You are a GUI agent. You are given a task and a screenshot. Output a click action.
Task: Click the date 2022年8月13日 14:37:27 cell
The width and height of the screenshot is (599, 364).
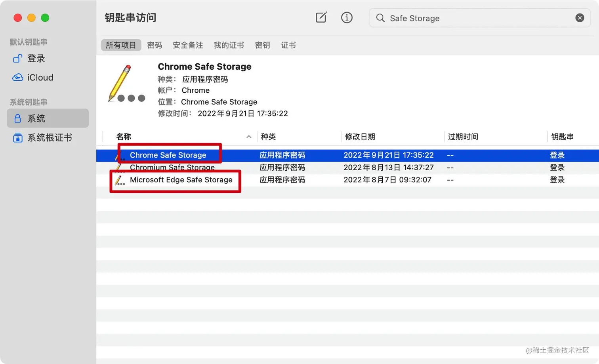tap(388, 168)
